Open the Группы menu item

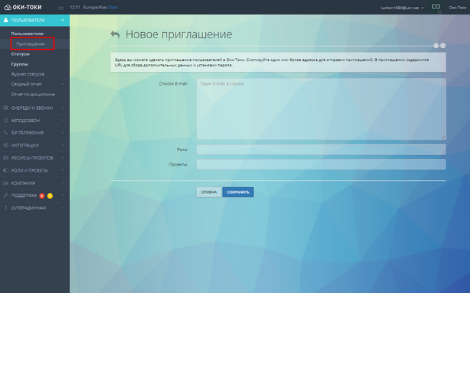[19, 64]
